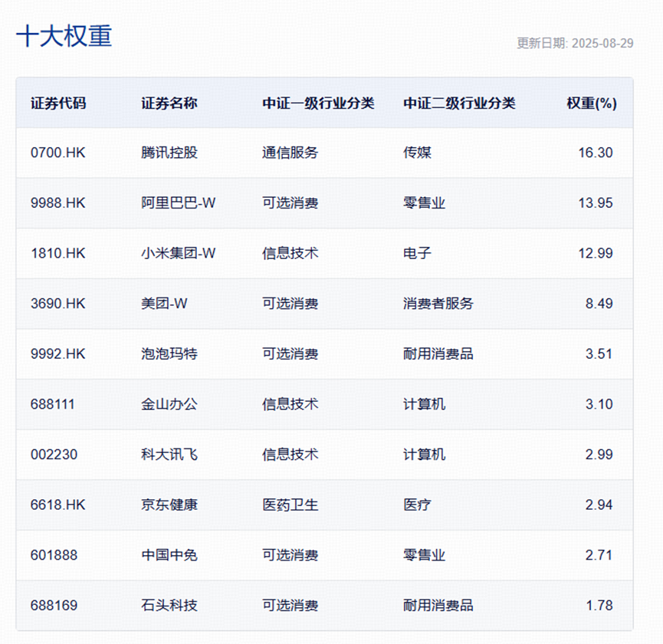Click weight value 1.78
The width and height of the screenshot is (663, 644).
tap(599, 606)
